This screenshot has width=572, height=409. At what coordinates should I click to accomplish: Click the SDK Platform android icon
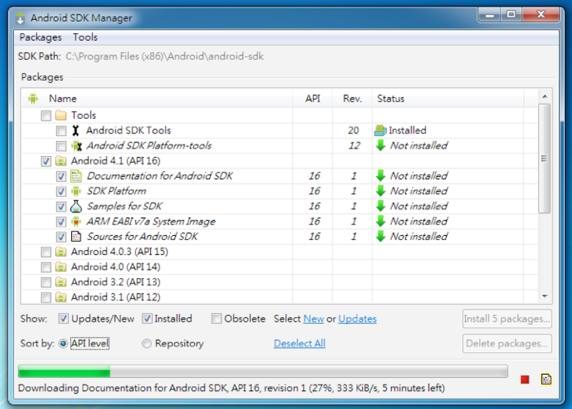pos(76,191)
